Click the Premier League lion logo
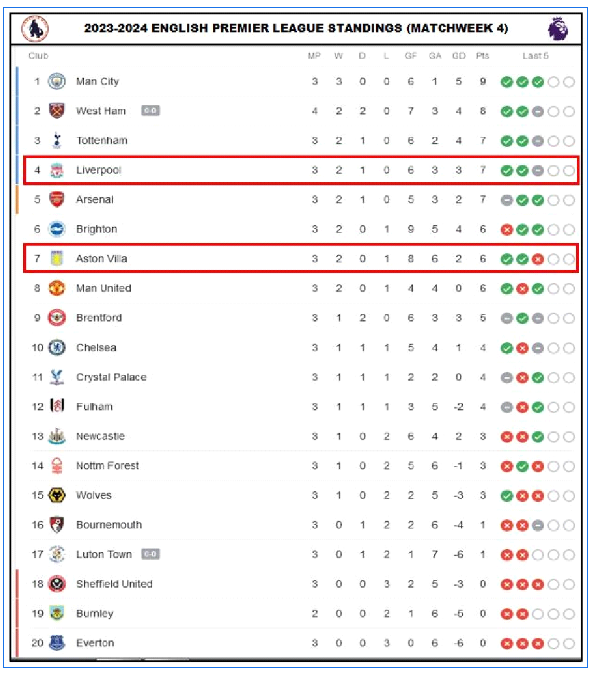 [x=558, y=28]
